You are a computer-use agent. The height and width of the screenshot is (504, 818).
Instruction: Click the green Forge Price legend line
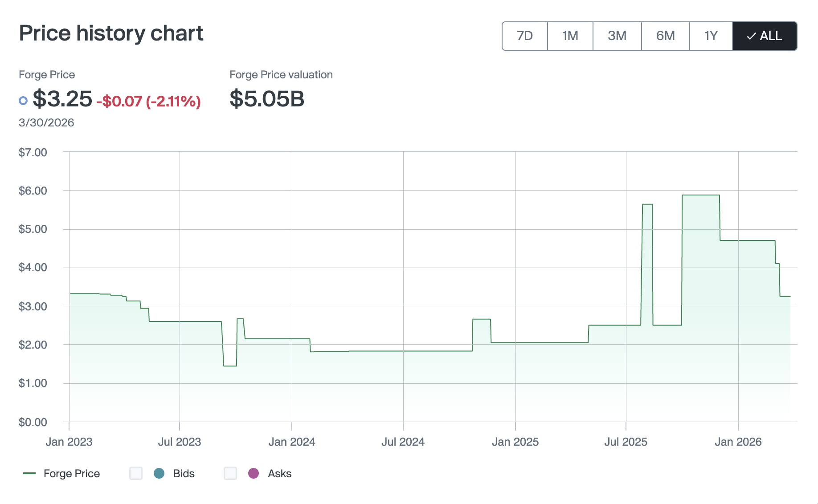[29, 473]
